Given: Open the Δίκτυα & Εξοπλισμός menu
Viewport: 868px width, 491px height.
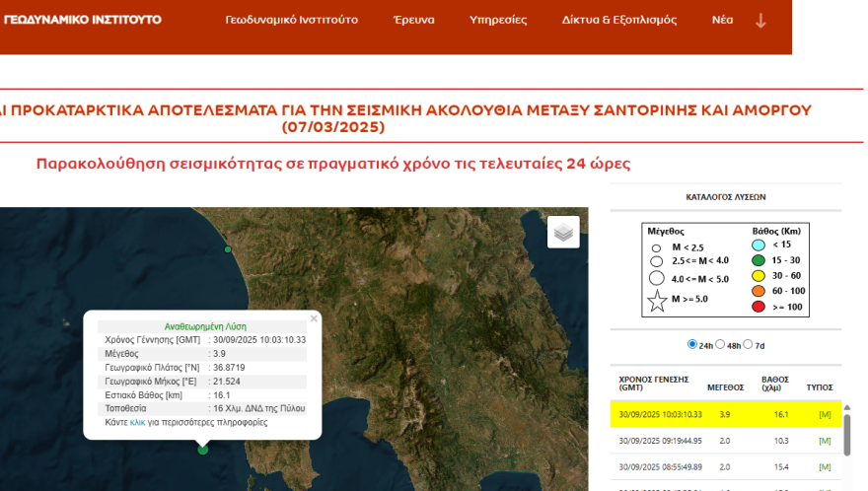Looking at the screenshot, I should [618, 20].
